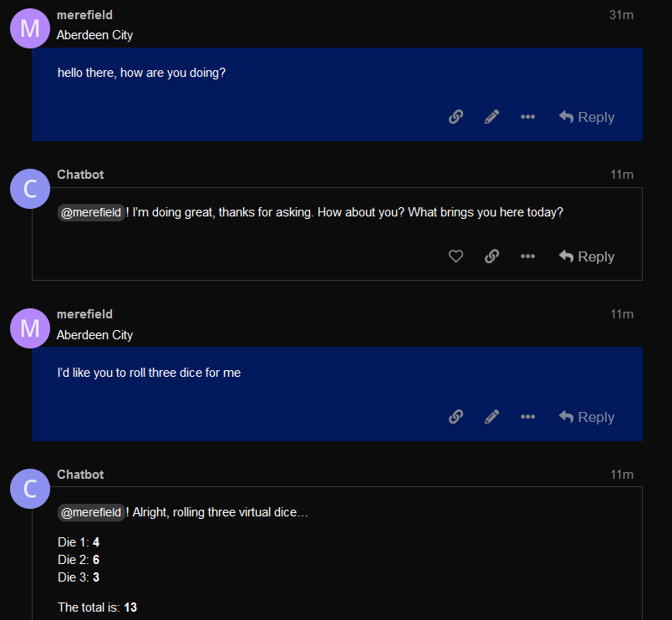Screen dimensions: 672x620
Task: Click @merefield mention in 'doing great' reply
Action: 91,212
